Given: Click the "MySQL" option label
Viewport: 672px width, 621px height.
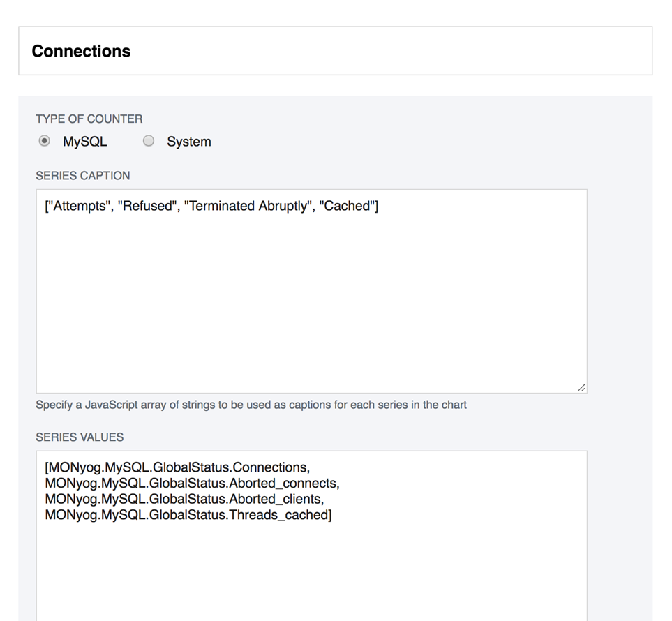Looking at the screenshot, I should click(x=84, y=142).
